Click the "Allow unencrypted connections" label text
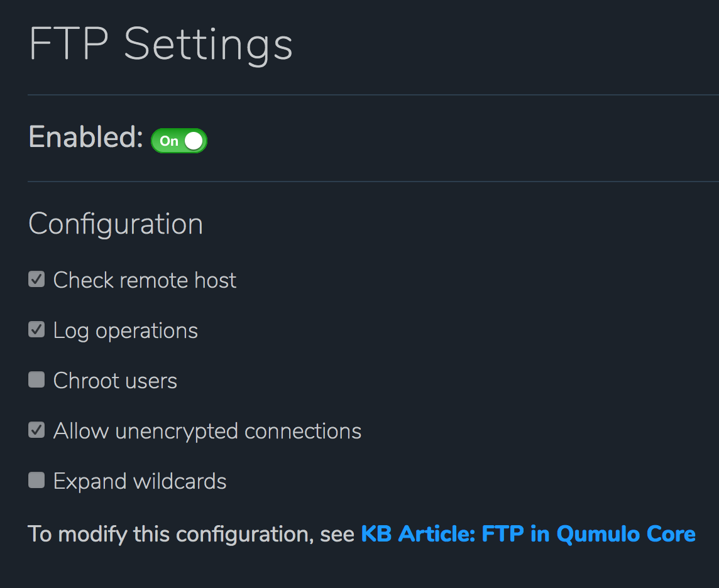The image size is (719, 588). pos(207,431)
